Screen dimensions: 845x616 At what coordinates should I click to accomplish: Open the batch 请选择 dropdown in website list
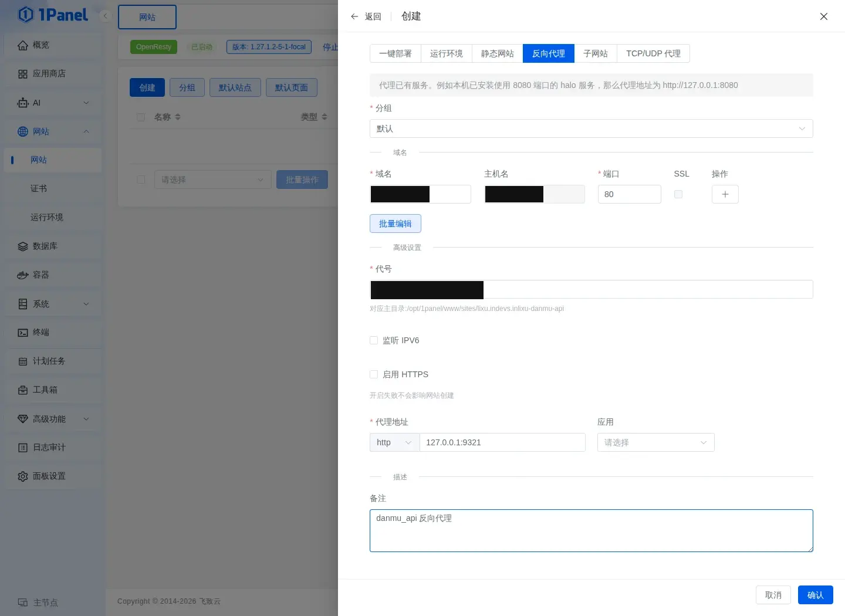click(213, 180)
